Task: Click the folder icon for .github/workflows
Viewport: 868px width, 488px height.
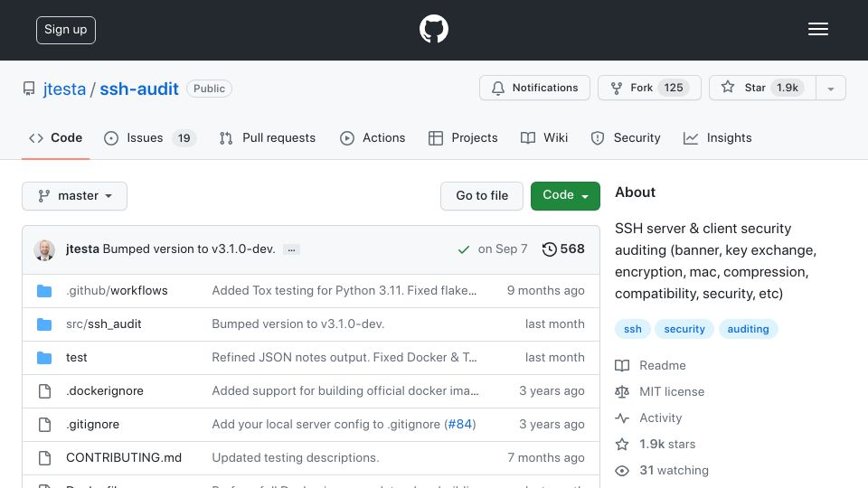Action: coord(44,291)
